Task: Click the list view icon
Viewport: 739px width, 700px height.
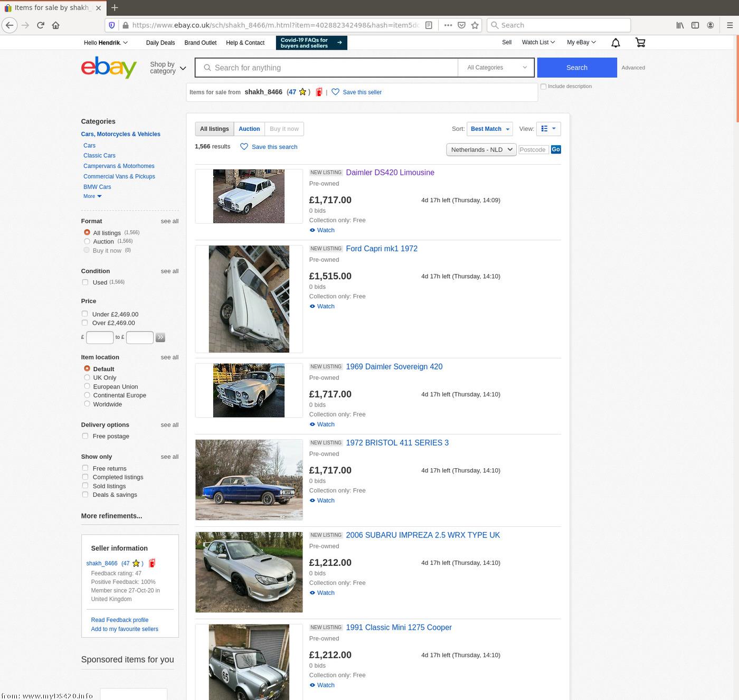Action: 544,129
